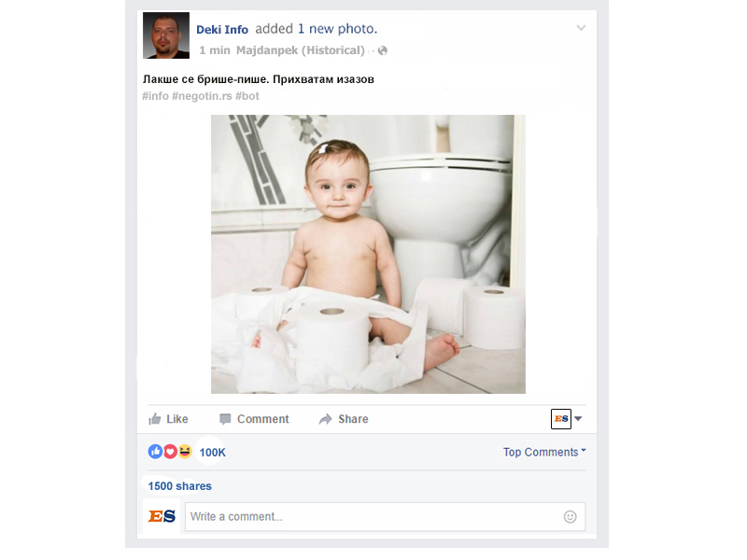Screen dimensions: 747x560
Task: Open the Deki Info profile name link
Action: tap(222, 30)
